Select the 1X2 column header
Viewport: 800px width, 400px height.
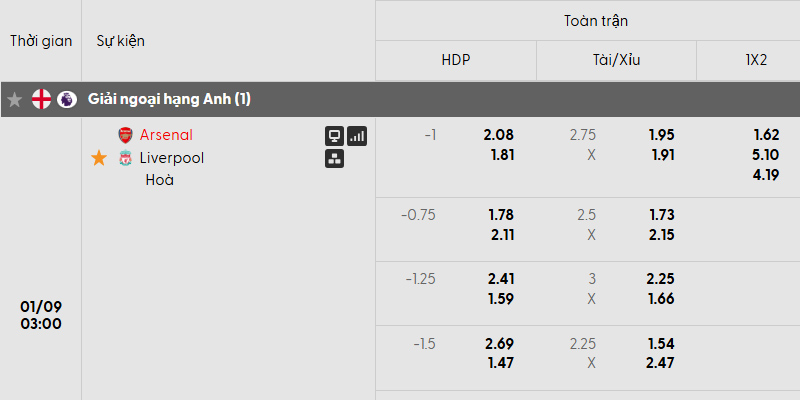(x=756, y=60)
